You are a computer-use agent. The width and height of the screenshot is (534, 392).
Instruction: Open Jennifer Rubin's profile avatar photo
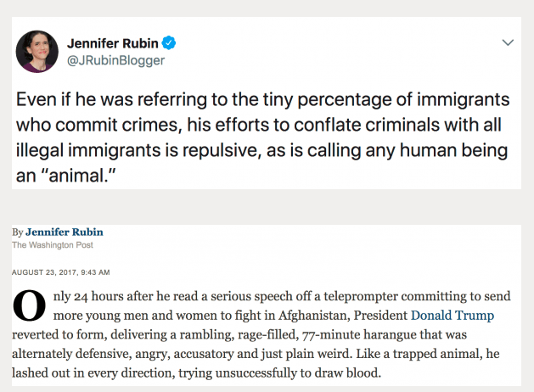tap(37, 52)
